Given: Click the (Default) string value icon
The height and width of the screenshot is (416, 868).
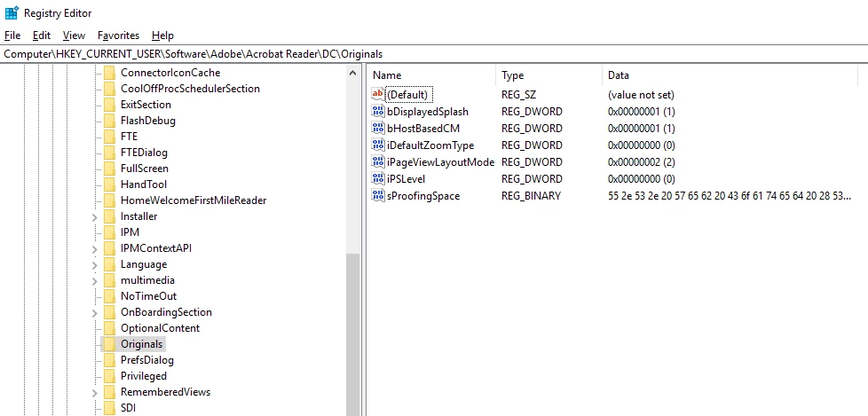Looking at the screenshot, I should pyautogui.click(x=377, y=94).
